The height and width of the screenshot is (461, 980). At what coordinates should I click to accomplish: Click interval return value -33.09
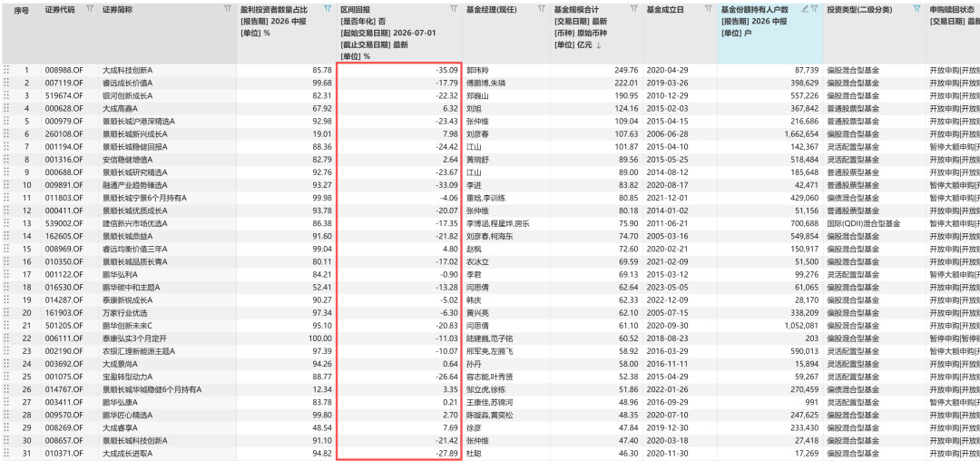[446, 185]
